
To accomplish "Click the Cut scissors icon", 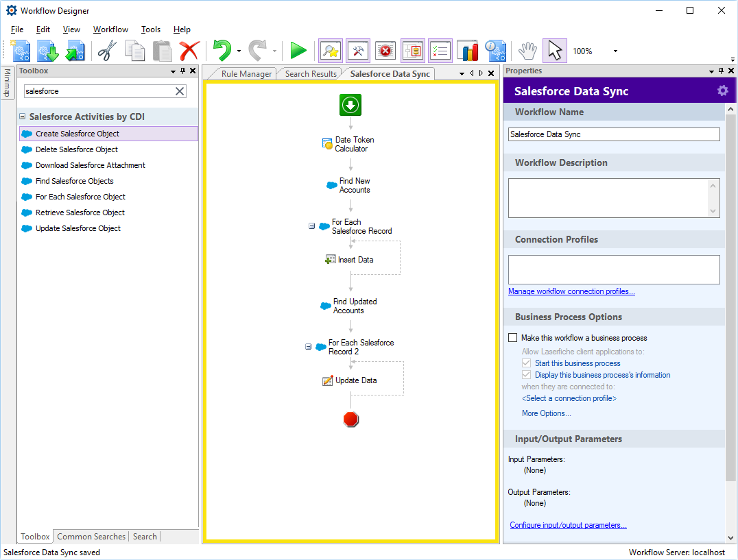I will point(107,51).
